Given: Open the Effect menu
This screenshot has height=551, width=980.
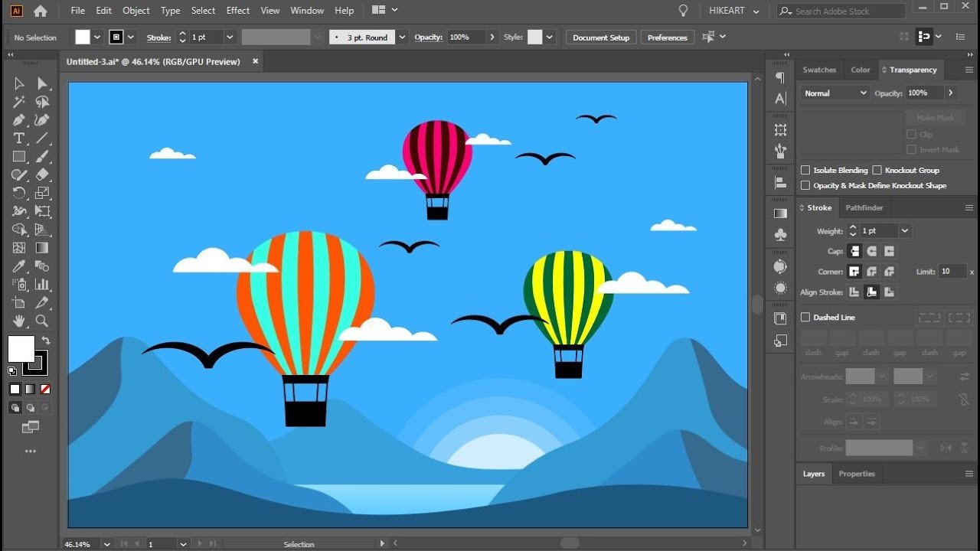Looking at the screenshot, I should [238, 11].
